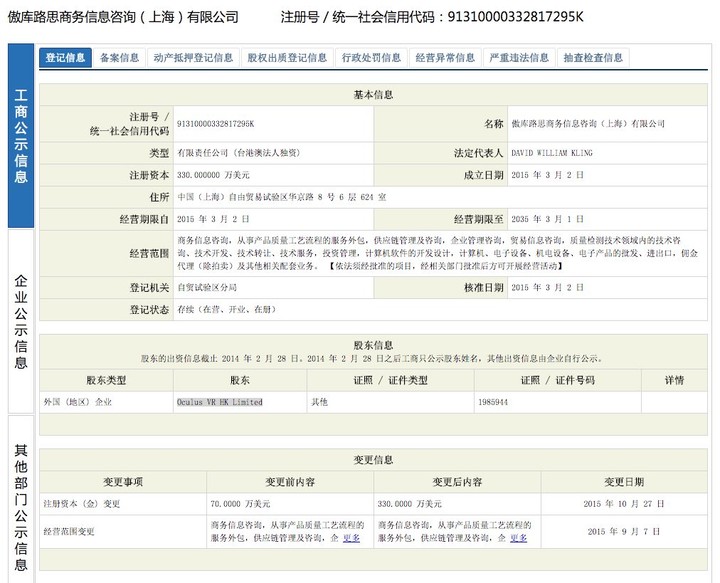The width and height of the screenshot is (720, 583).
Task: Open 企业公示信息 in the left sidebar
Action: pyautogui.click(x=21, y=322)
